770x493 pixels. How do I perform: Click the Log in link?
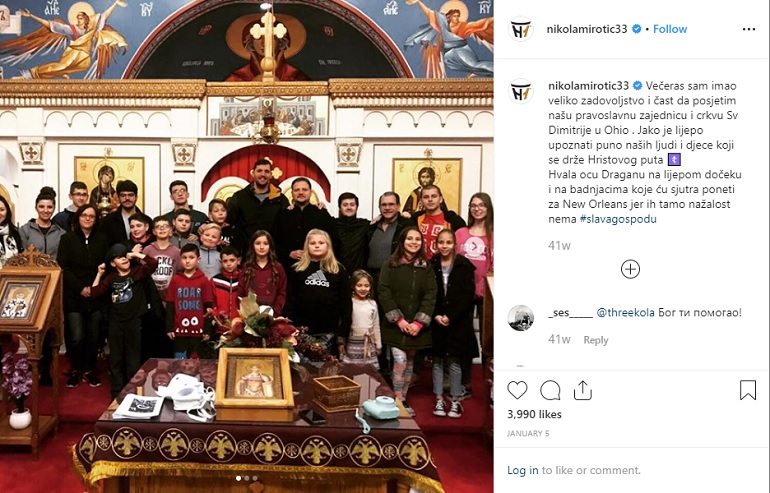[x=522, y=470]
